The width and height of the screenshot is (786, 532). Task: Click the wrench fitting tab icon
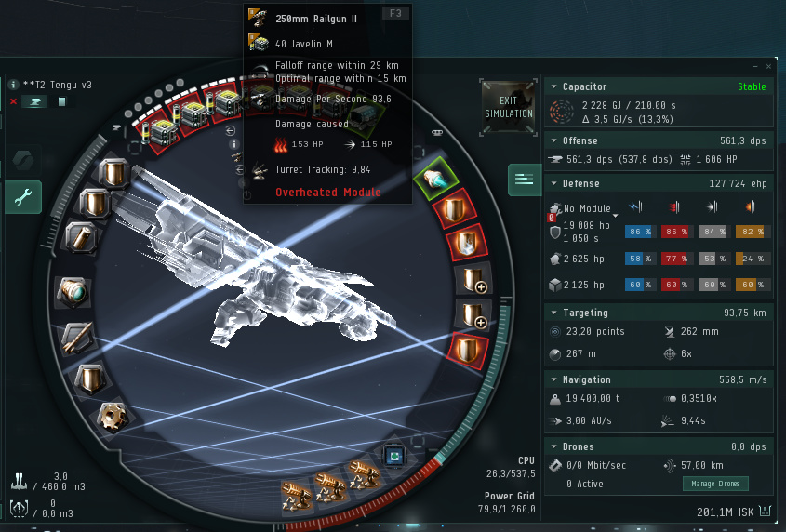[23, 197]
